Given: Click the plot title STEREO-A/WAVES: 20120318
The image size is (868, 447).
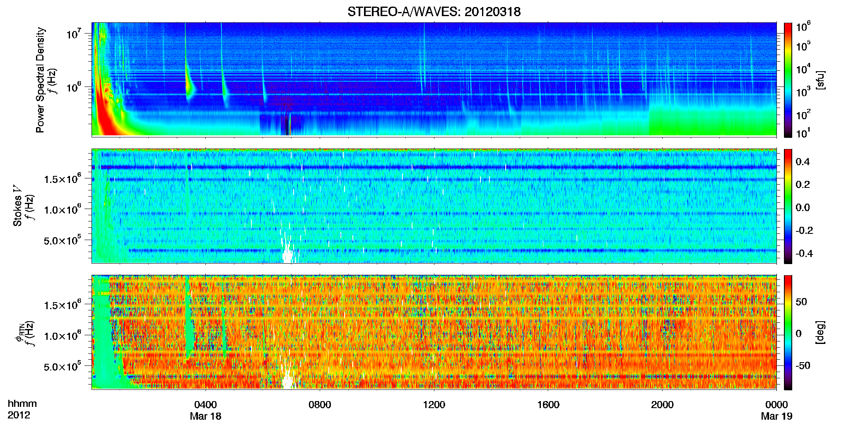Looking at the screenshot, I should [434, 12].
